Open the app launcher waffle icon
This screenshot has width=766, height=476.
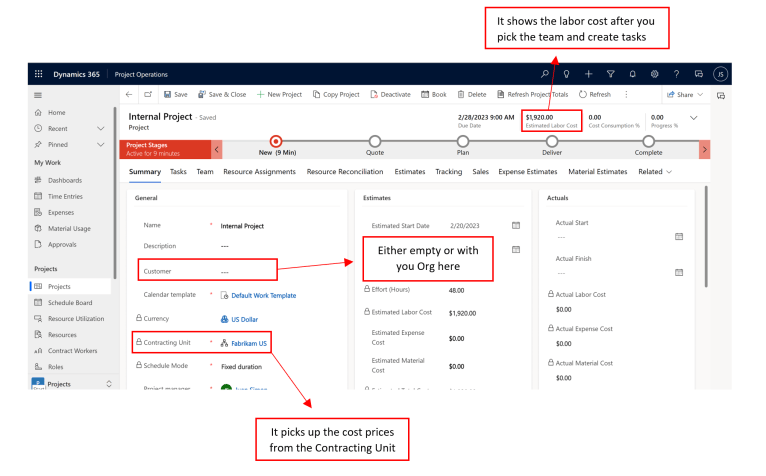(x=39, y=74)
